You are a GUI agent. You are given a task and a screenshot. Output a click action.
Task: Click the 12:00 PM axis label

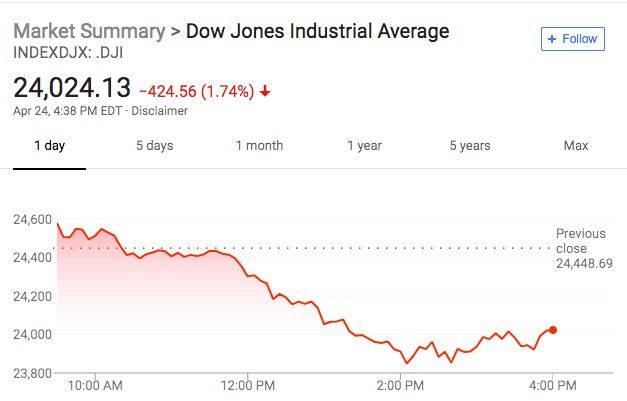point(248,385)
